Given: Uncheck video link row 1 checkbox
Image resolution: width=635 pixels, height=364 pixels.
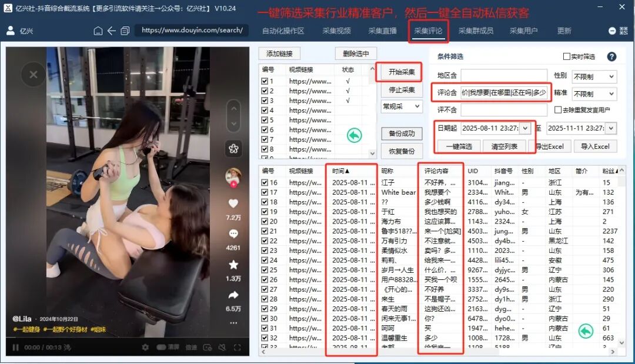Looking at the screenshot, I should (x=265, y=81).
